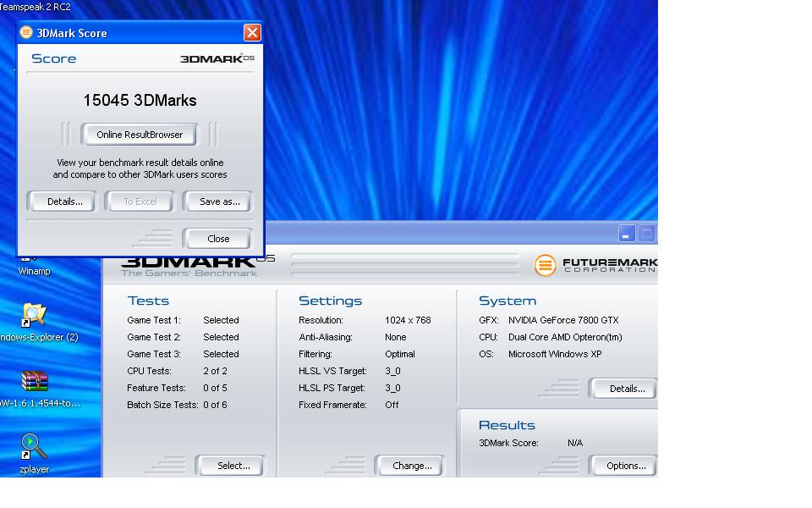Open Select... in Tests panel
Viewport: 812px width, 508px height.
click(x=230, y=466)
